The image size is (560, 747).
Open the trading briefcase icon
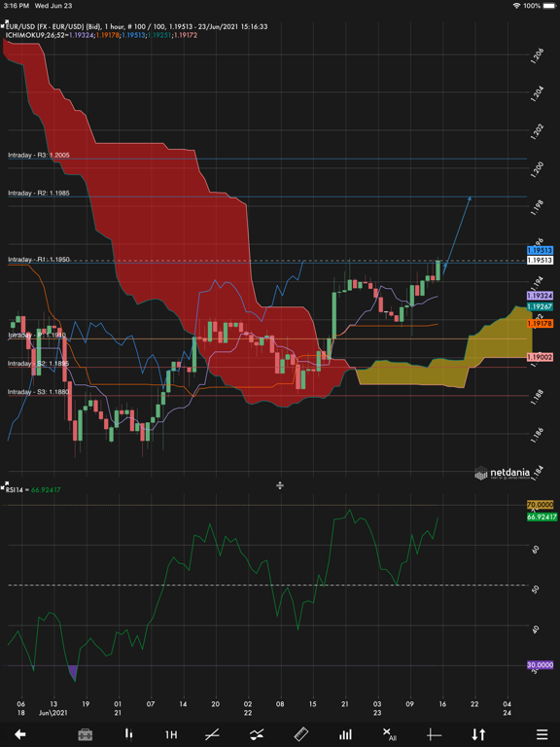86,734
